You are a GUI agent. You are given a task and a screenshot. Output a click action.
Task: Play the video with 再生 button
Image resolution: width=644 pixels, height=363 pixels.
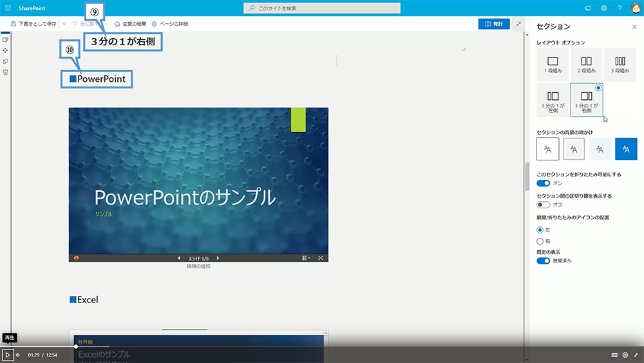7,355
